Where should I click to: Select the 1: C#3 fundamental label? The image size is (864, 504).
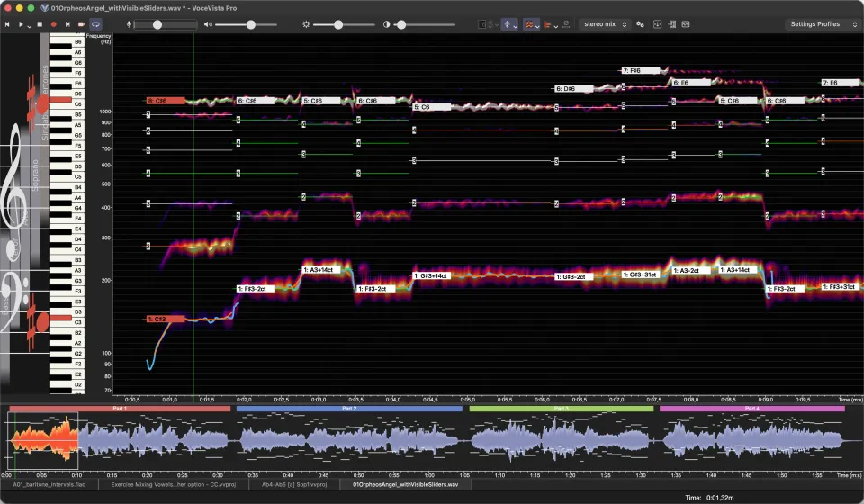click(x=166, y=319)
